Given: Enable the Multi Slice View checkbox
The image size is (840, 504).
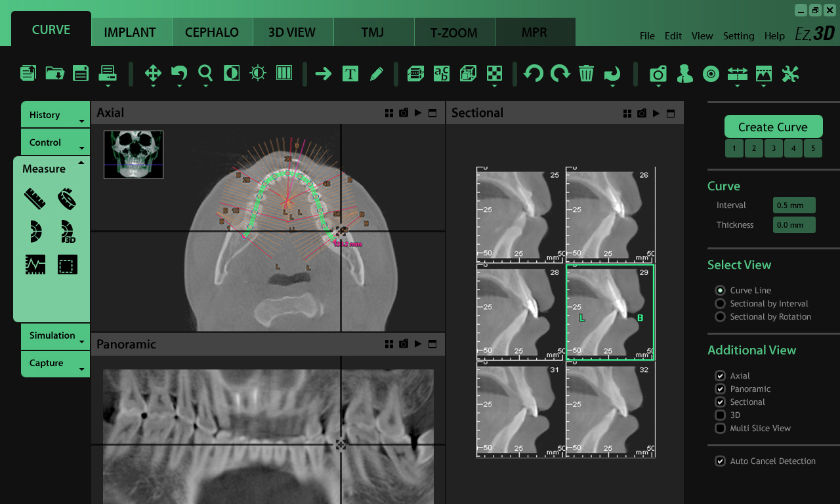Looking at the screenshot, I should (x=720, y=428).
